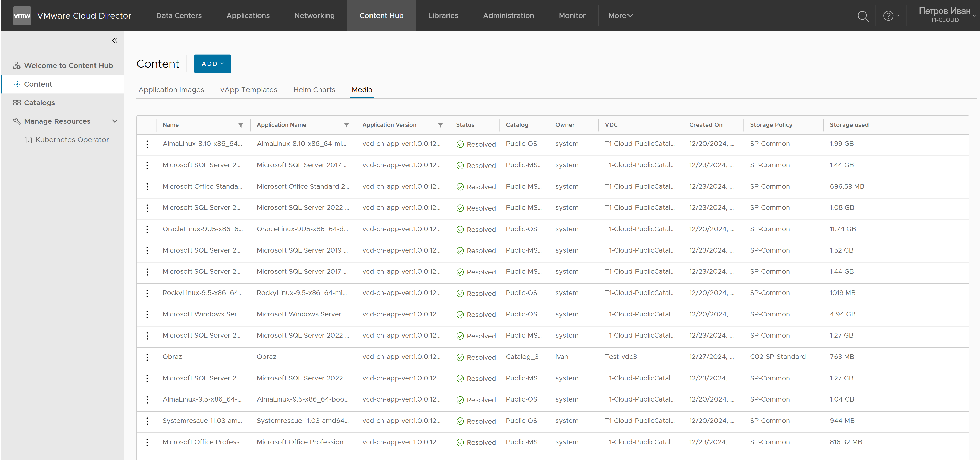Click Resolved status icon in Obraz row
The height and width of the screenshot is (460, 980).
coord(460,357)
